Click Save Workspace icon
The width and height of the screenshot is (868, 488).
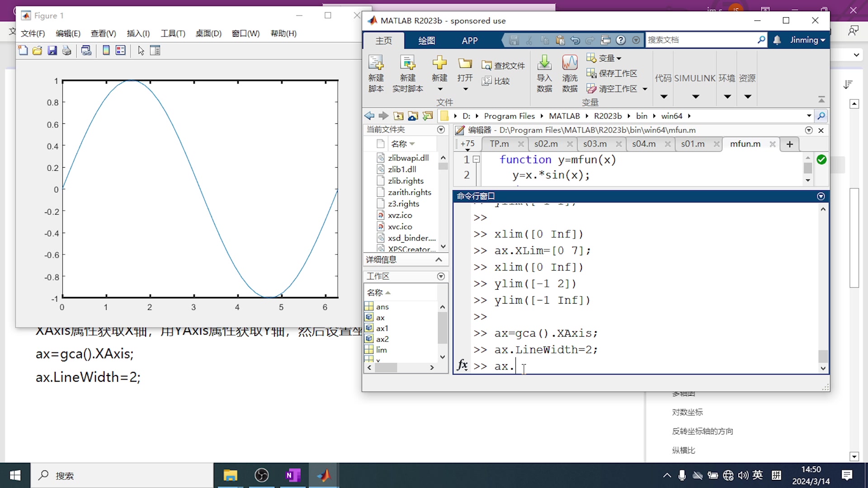591,73
